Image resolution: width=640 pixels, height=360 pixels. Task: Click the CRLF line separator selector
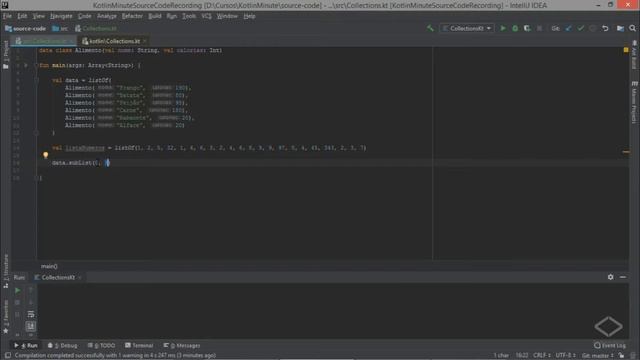(542, 356)
